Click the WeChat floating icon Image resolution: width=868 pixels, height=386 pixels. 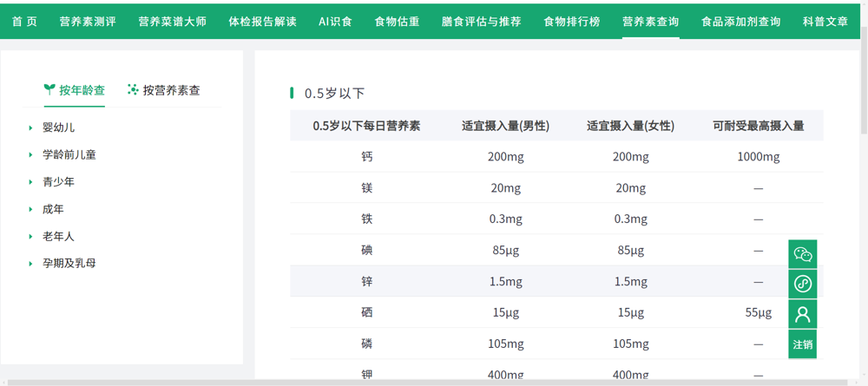tap(802, 254)
